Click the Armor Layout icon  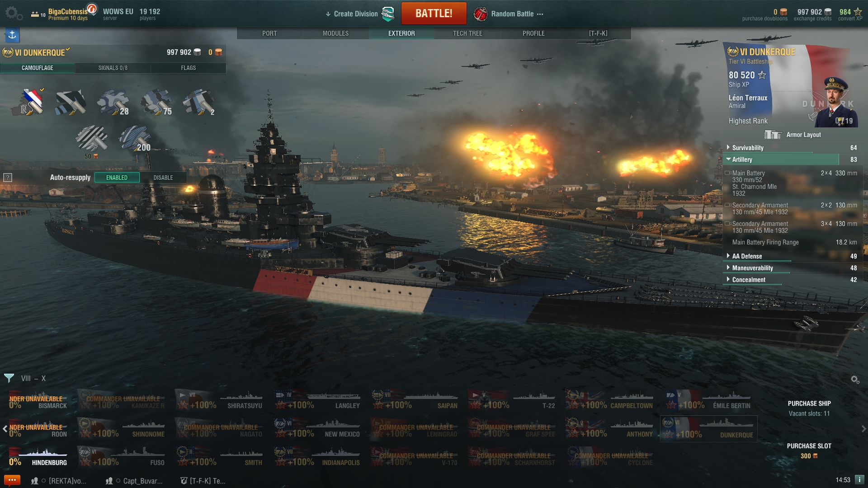point(773,135)
